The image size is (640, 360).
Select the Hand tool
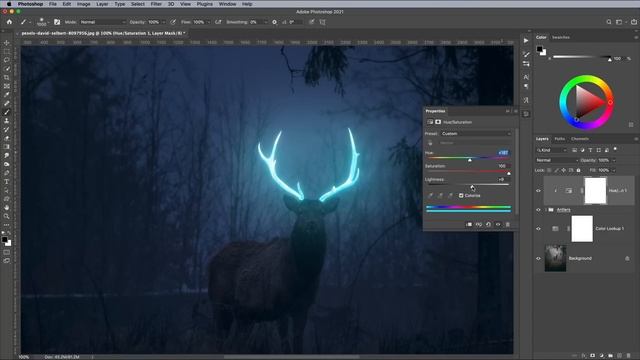[x=7, y=207]
